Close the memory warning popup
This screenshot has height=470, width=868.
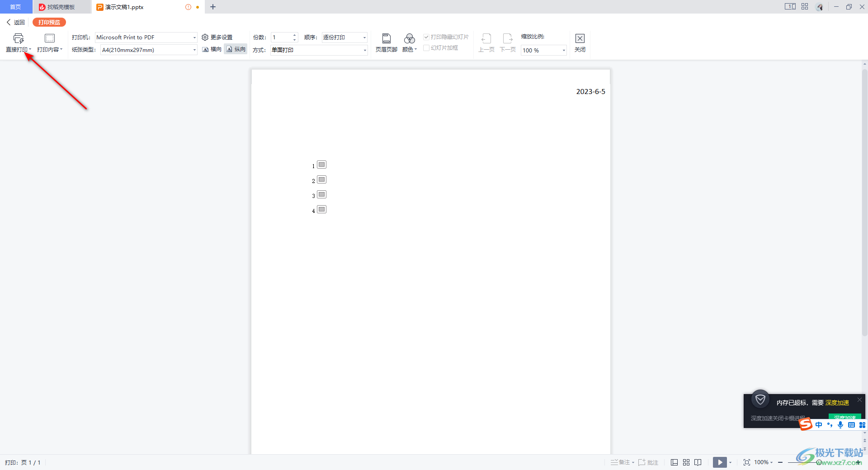click(859, 400)
